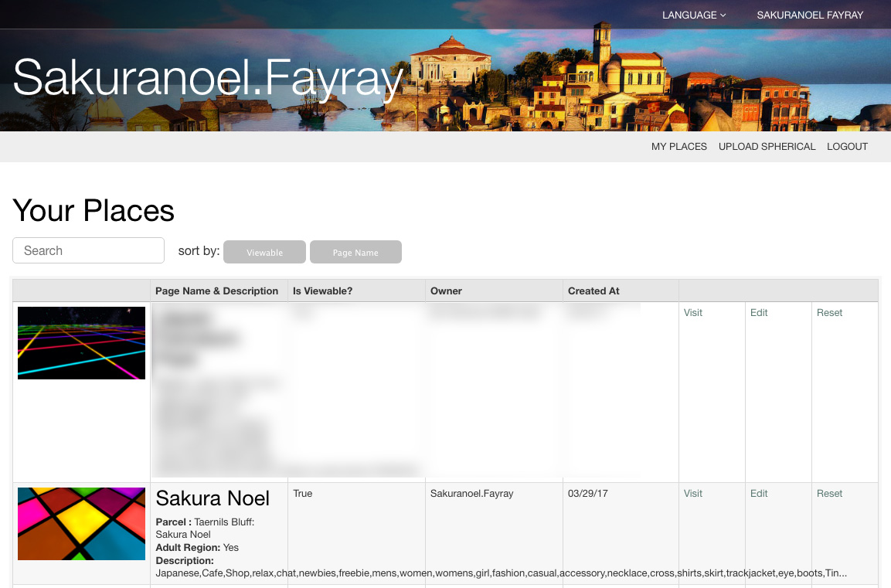
Task: Click the Sakuranoel.Fayray site banner title
Action: point(207,77)
